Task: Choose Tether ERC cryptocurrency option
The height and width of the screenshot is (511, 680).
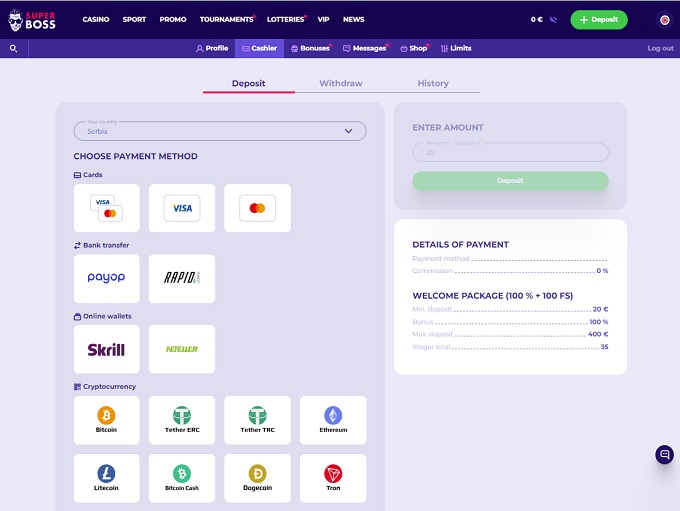Action: [x=182, y=420]
